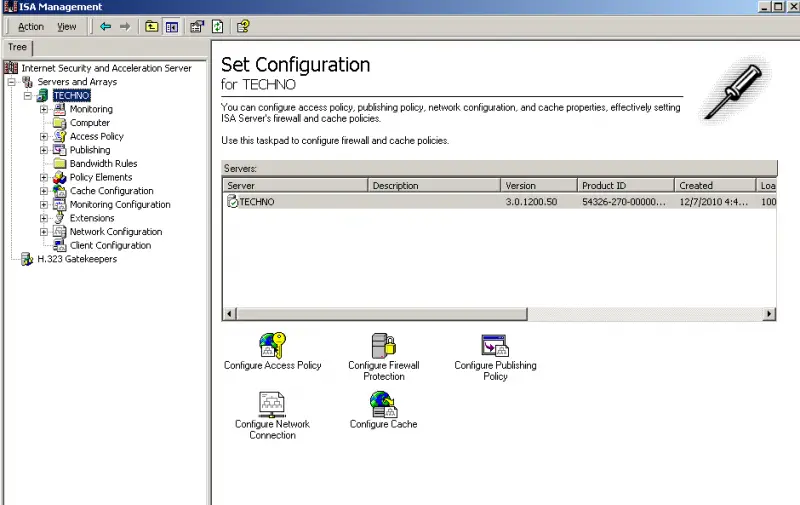Click the servers list scroll left arrow
This screenshot has height=505, width=800.
point(230,314)
